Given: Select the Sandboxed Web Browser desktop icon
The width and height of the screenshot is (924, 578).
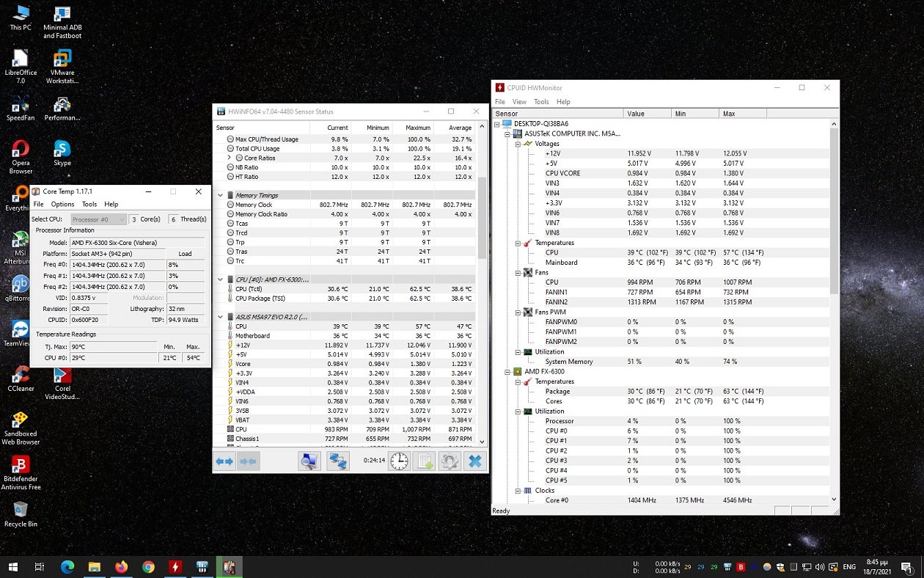Looking at the screenshot, I should (x=21, y=428).
